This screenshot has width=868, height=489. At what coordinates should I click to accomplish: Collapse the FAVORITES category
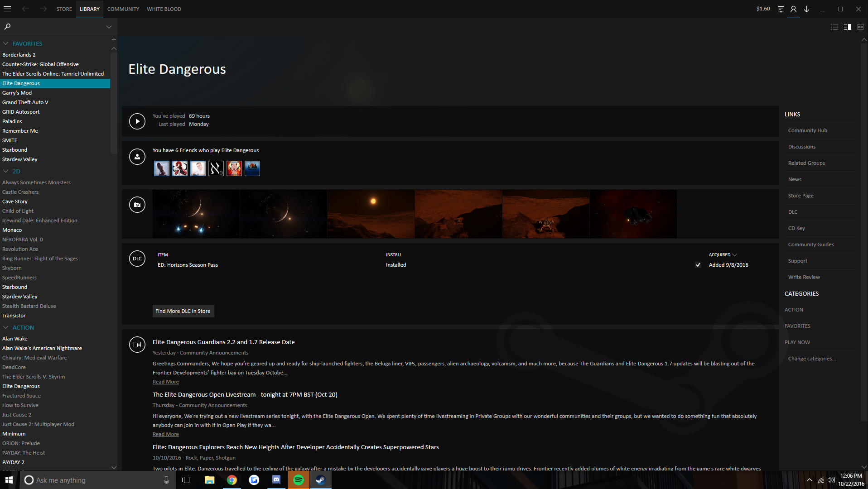(x=6, y=44)
